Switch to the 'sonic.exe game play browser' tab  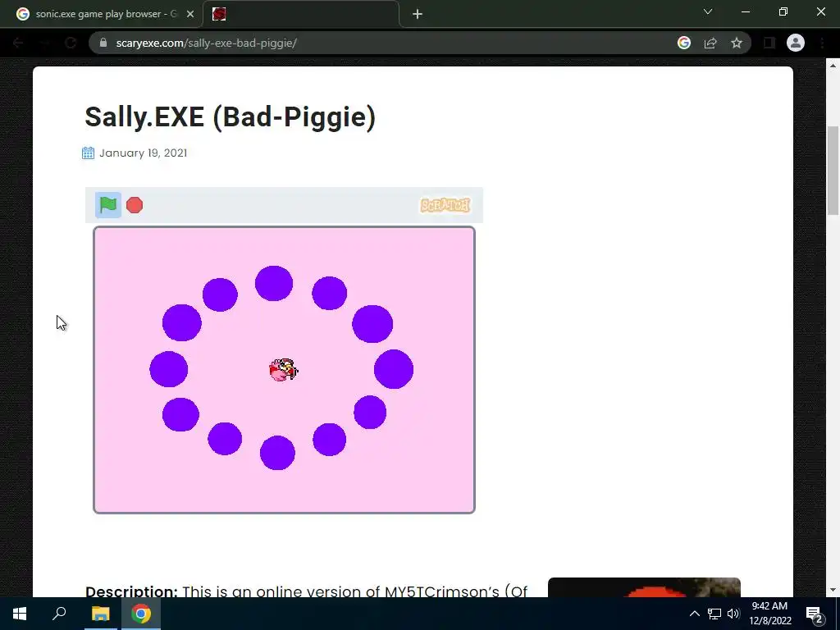101,14
